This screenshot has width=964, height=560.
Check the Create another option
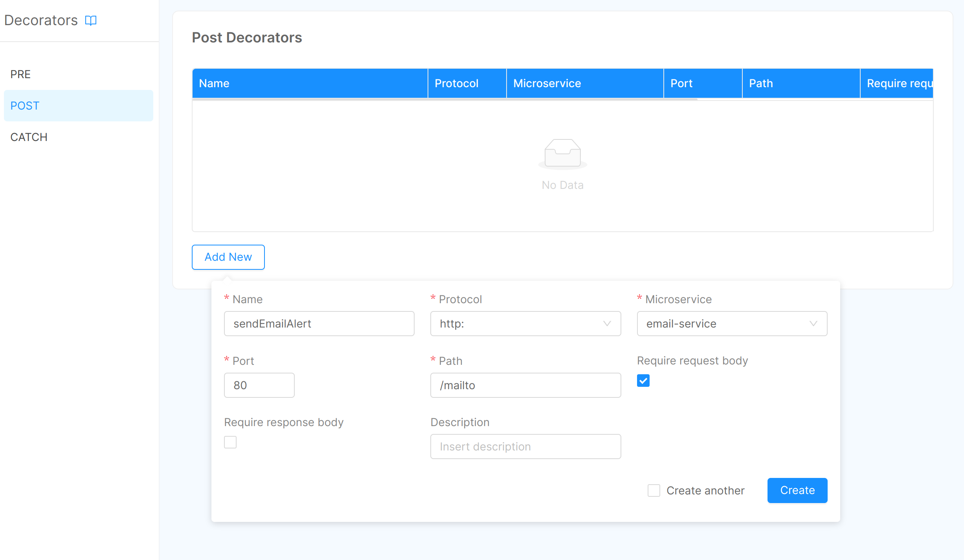pos(654,490)
